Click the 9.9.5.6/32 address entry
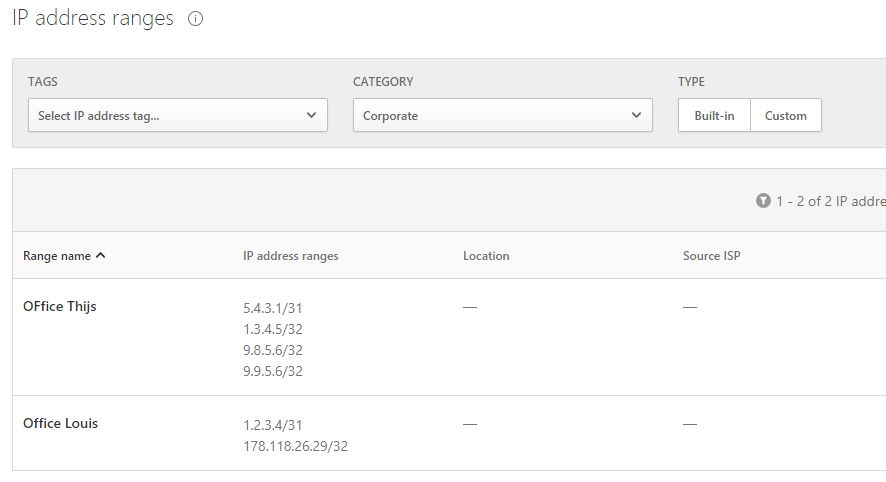This screenshot has width=886, height=482. point(272,371)
